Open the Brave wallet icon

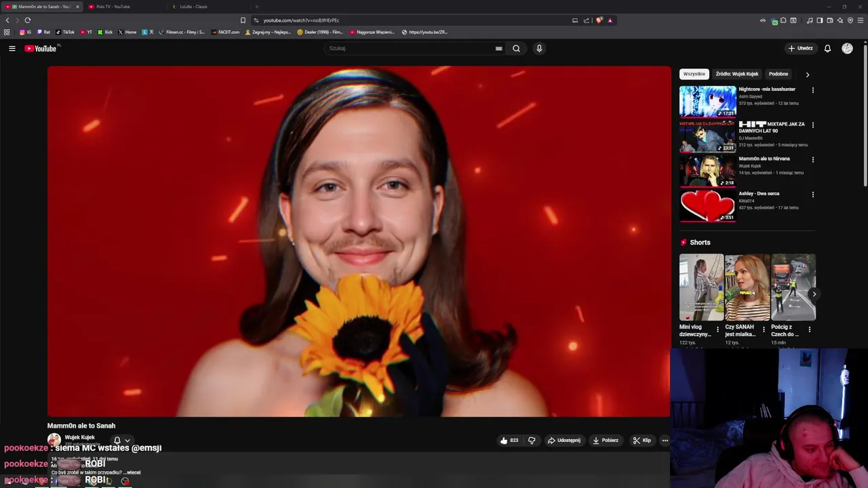pos(829,20)
